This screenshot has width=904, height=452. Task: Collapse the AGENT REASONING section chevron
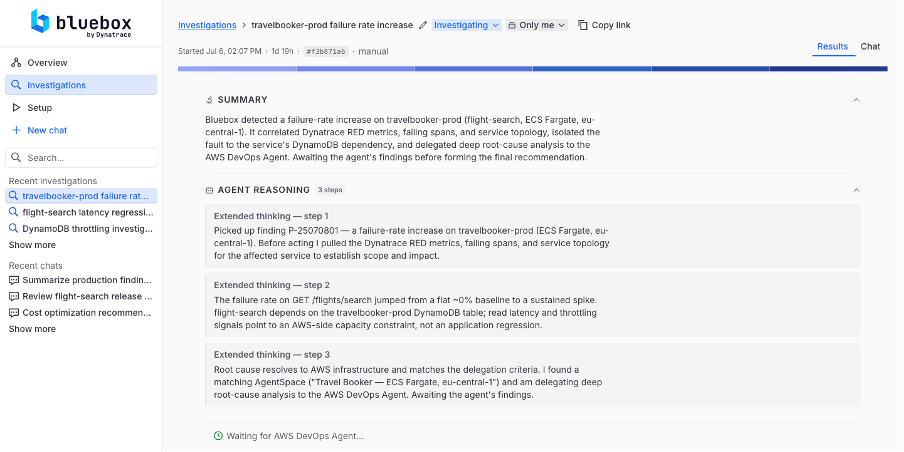tap(856, 190)
